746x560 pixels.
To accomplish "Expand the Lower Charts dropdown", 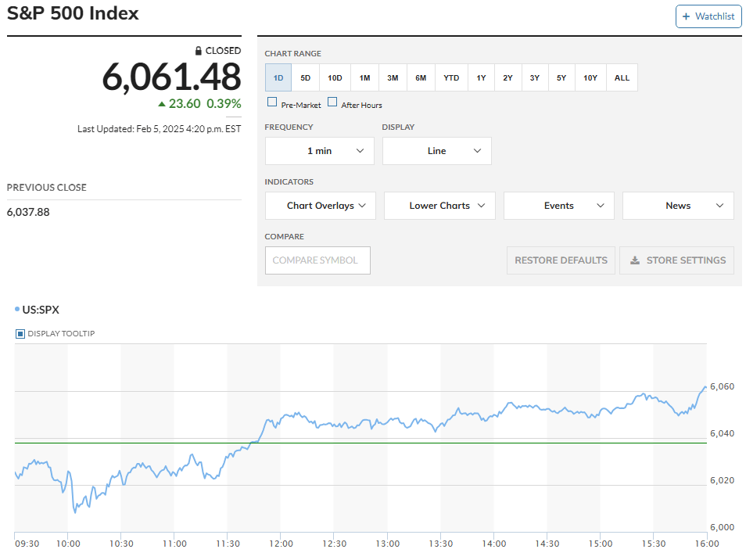I will click(439, 206).
